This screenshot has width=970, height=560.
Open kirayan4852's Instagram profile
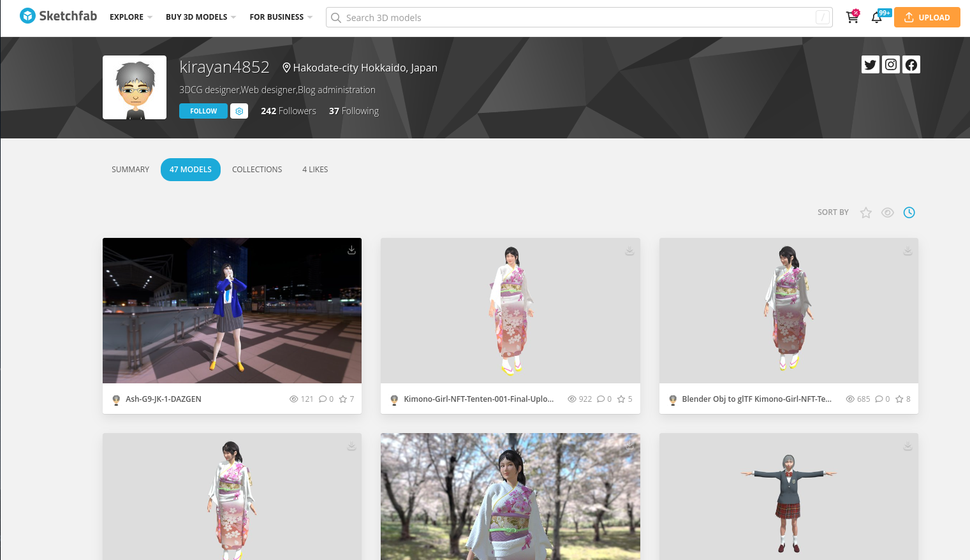[x=891, y=64]
